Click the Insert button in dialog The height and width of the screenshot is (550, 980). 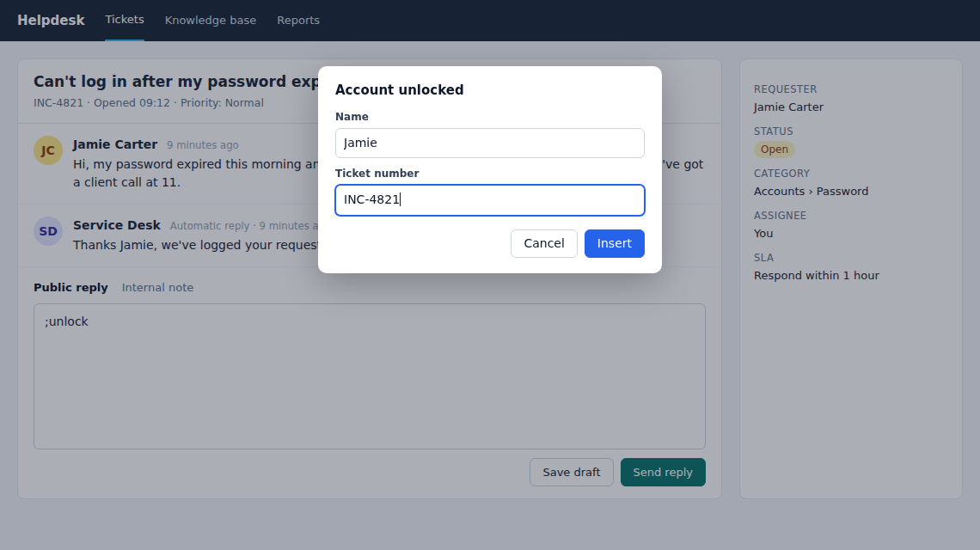click(x=615, y=244)
